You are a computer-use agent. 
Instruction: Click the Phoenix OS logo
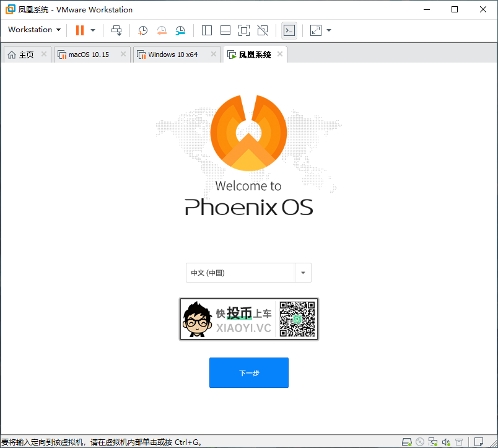[248, 133]
